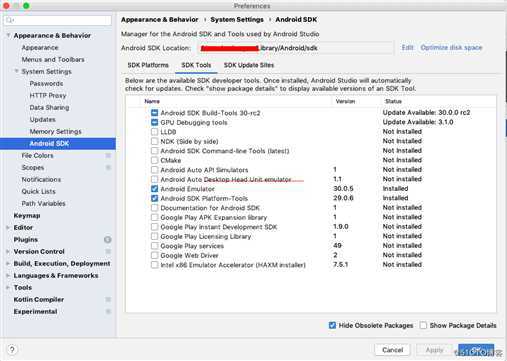Disable Hide Obsolete Packages checkbox
The image size is (507, 361).
pos(332,325)
